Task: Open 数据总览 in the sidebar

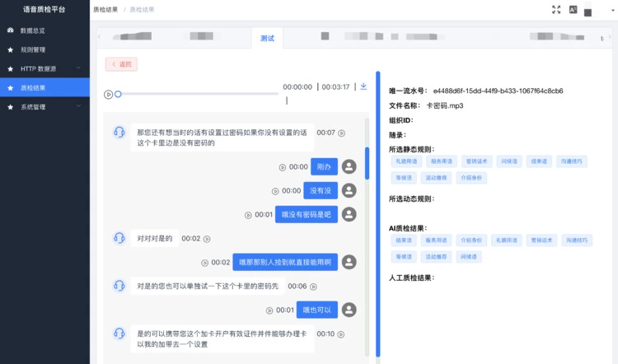Action: pos(33,30)
